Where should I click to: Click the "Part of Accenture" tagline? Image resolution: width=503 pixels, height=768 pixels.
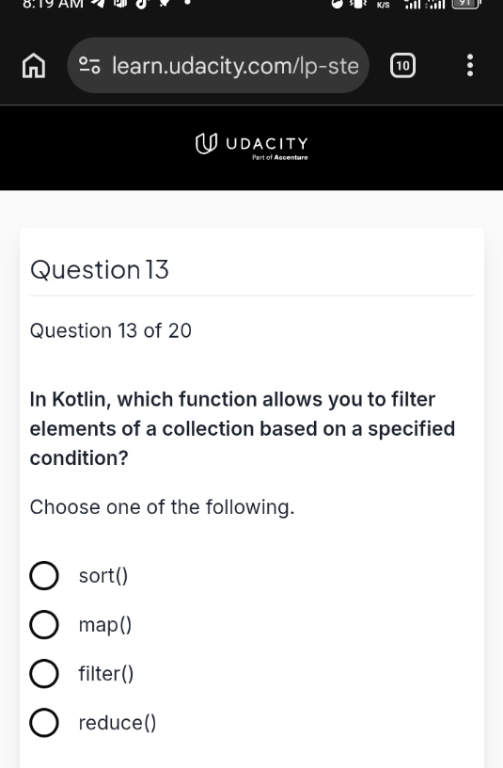(x=280, y=158)
